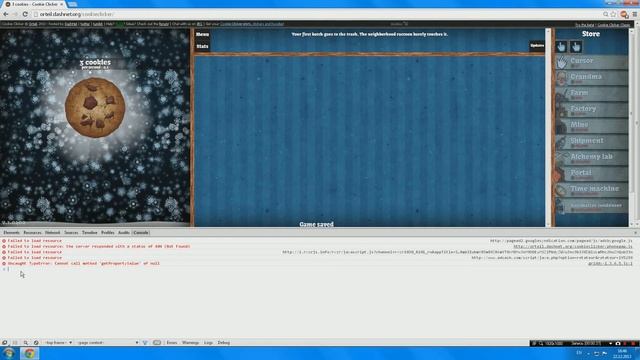Click the browser extension icon beside the star
This screenshot has width=640, height=360.
coord(624,14)
